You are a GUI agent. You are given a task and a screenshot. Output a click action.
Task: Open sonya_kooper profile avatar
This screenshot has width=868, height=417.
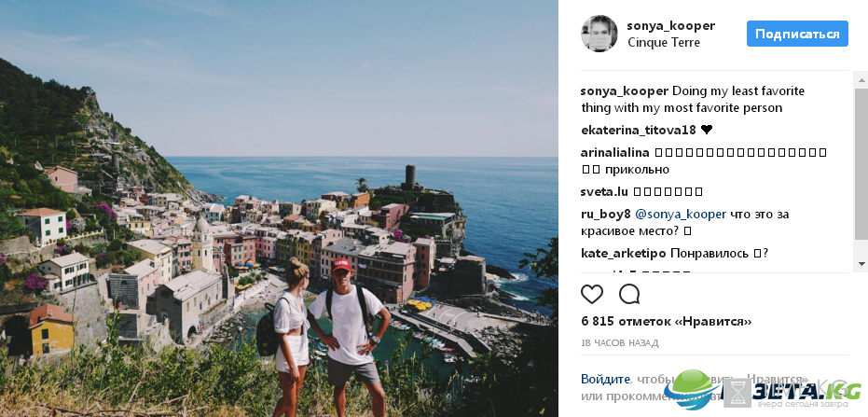click(599, 34)
